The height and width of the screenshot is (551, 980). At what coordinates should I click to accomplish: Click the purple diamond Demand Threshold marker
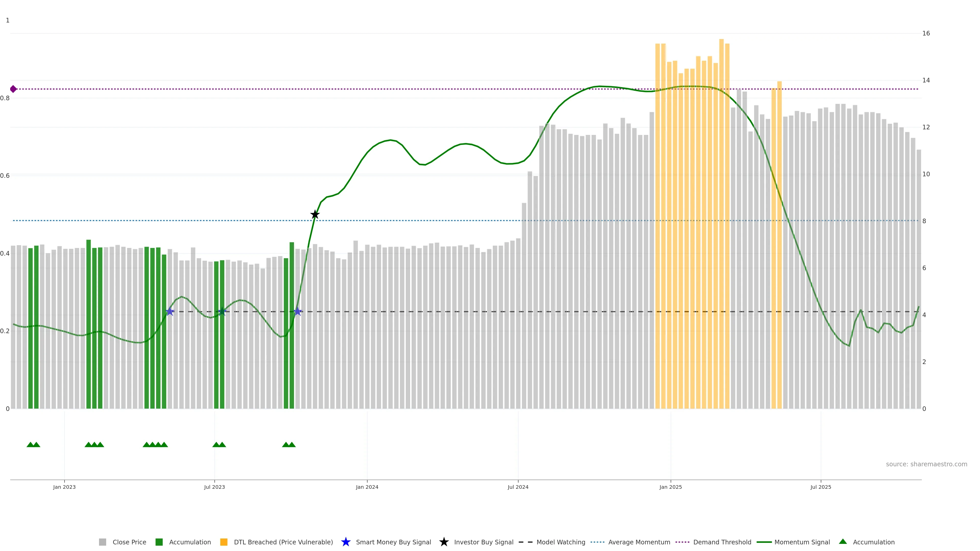click(x=13, y=89)
